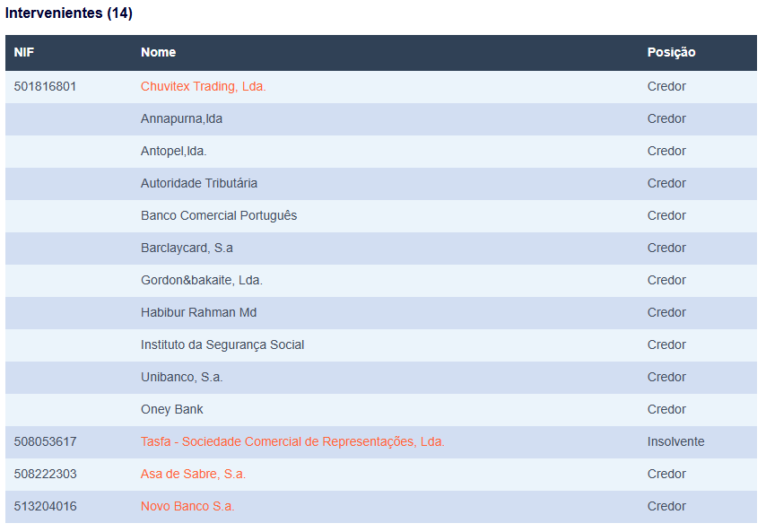
Task: Click Credor position in Barclaycard row
Action: (x=666, y=248)
